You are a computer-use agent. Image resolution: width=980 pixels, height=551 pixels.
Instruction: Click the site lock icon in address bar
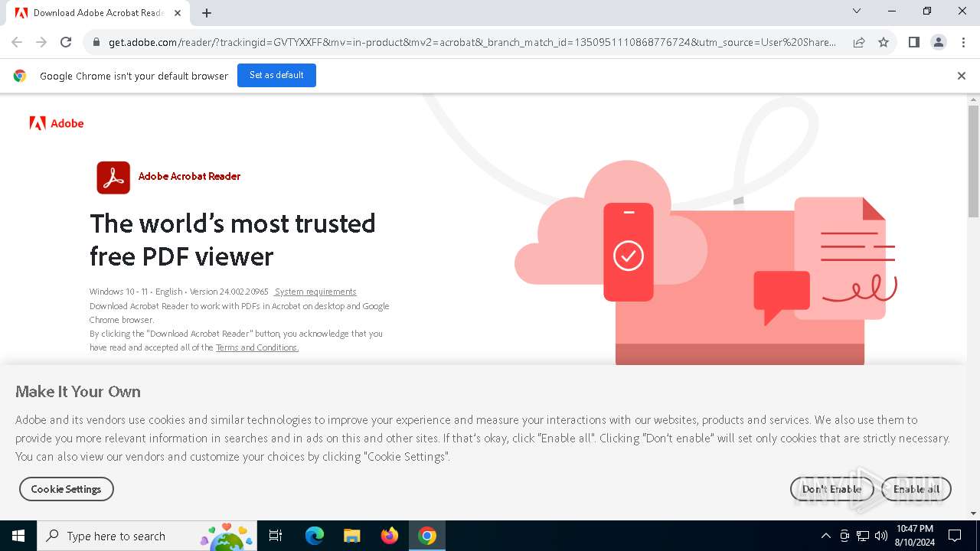tap(96, 42)
